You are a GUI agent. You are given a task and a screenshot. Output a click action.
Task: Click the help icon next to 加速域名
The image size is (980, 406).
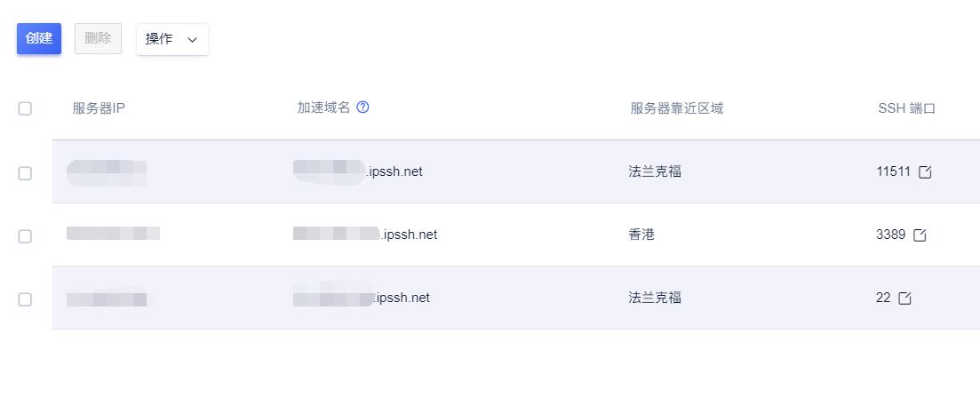363,107
